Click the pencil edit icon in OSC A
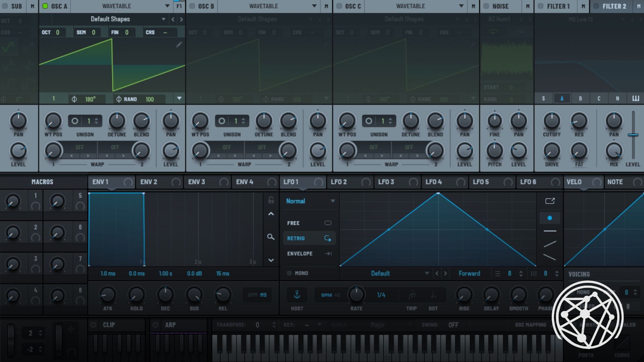The width and height of the screenshot is (644, 362). 179,45
